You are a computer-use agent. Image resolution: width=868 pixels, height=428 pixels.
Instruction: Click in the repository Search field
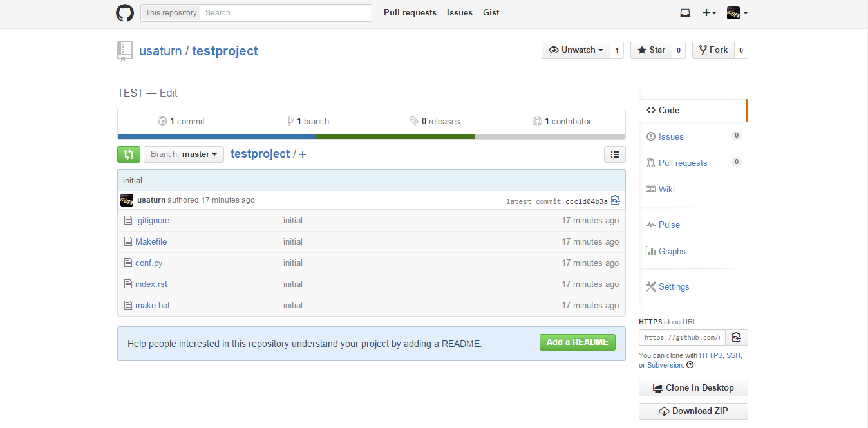click(x=286, y=13)
